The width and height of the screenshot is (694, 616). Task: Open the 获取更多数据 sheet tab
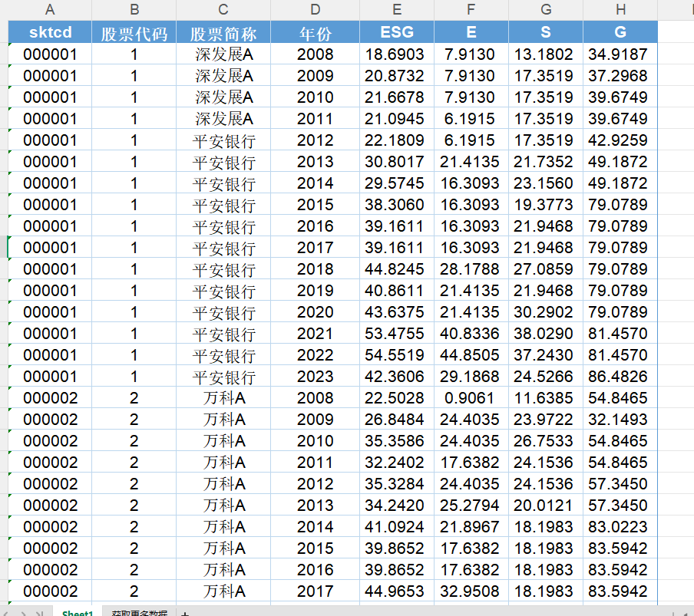pos(140,613)
